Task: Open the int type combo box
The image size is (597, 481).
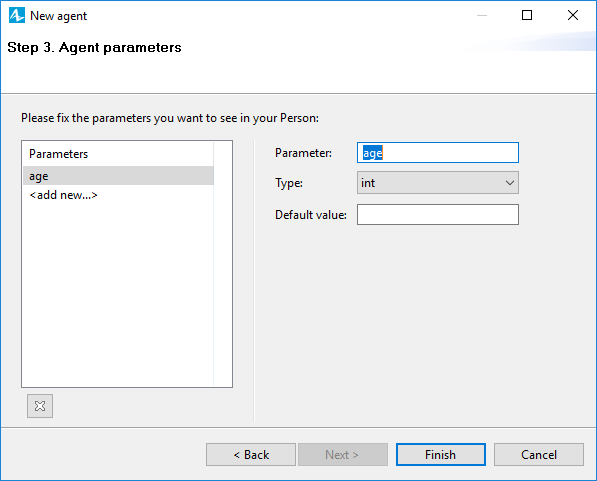Action: pyautogui.click(x=438, y=183)
